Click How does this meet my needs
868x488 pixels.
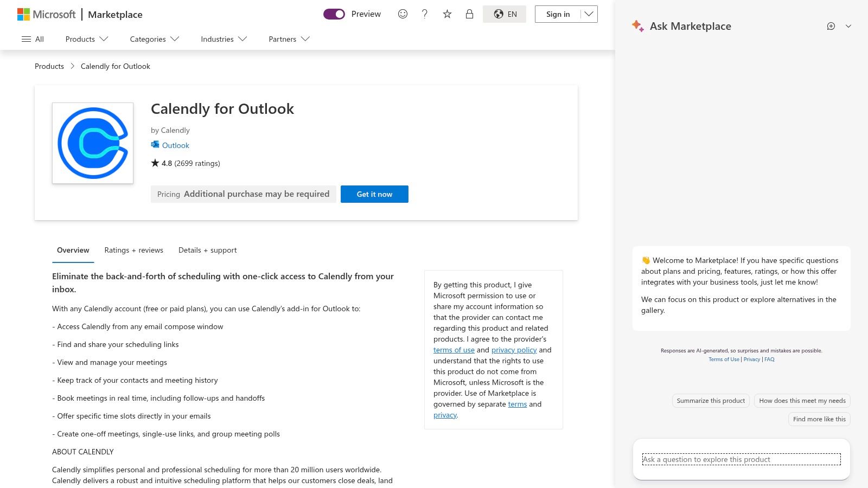coord(802,401)
